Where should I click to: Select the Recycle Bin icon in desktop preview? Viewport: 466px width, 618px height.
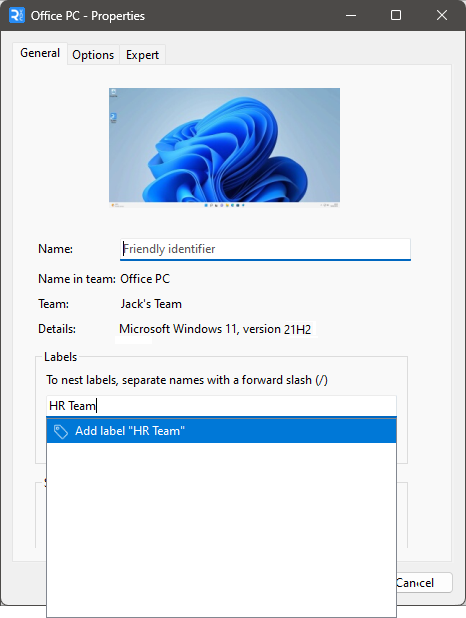click(114, 93)
